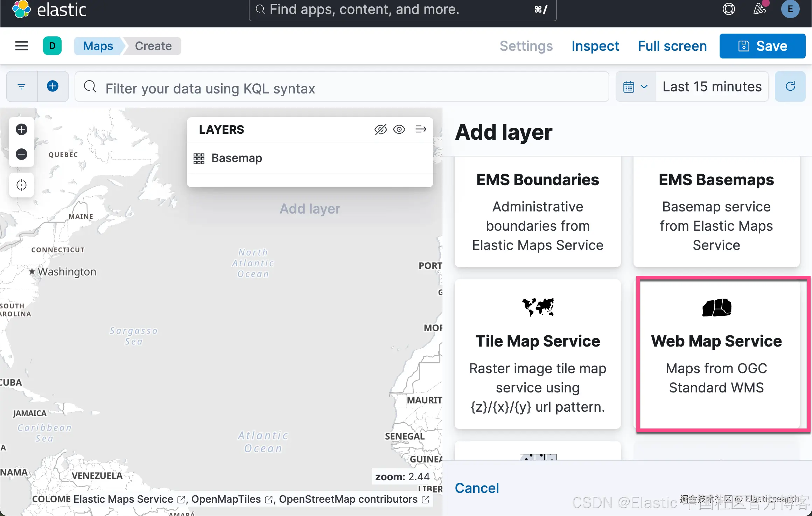Open the Inspect menu item

(x=595, y=46)
